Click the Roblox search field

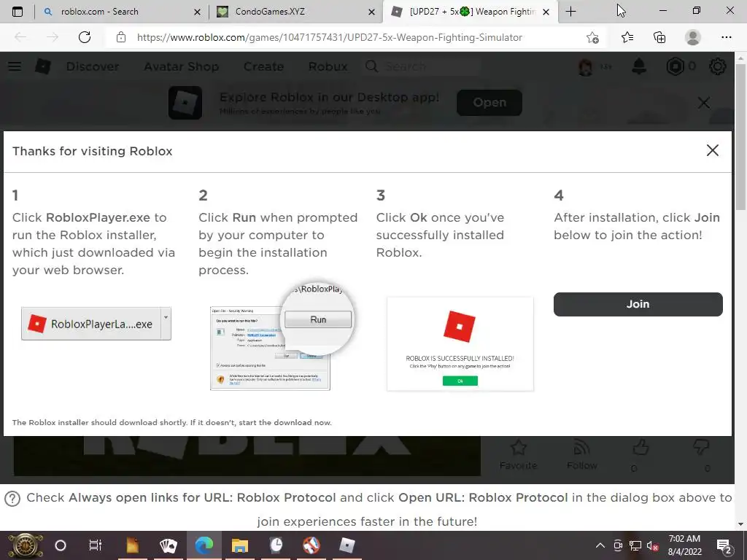pyautogui.click(x=422, y=66)
